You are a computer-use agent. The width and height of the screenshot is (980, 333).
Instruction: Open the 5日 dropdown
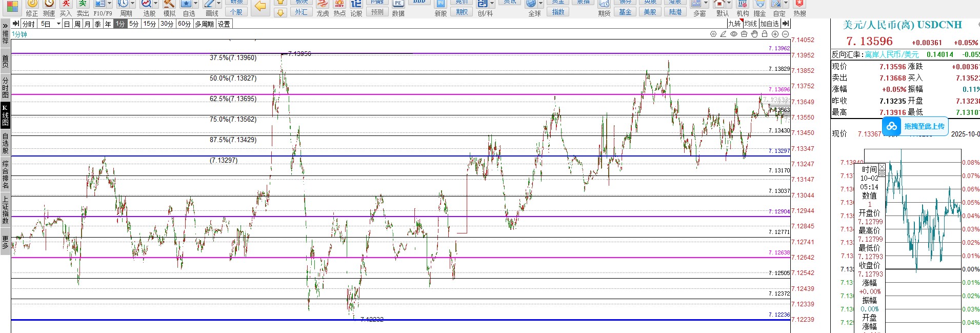click(58, 24)
